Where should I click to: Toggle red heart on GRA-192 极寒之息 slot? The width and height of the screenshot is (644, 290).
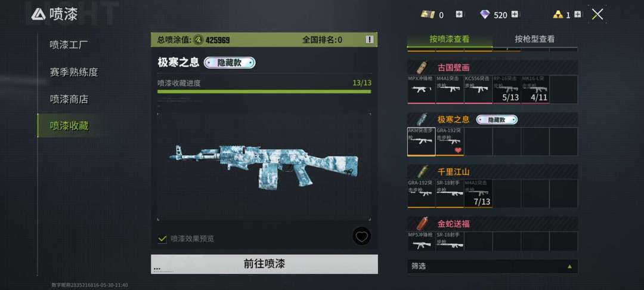pyautogui.click(x=458, y=150)
